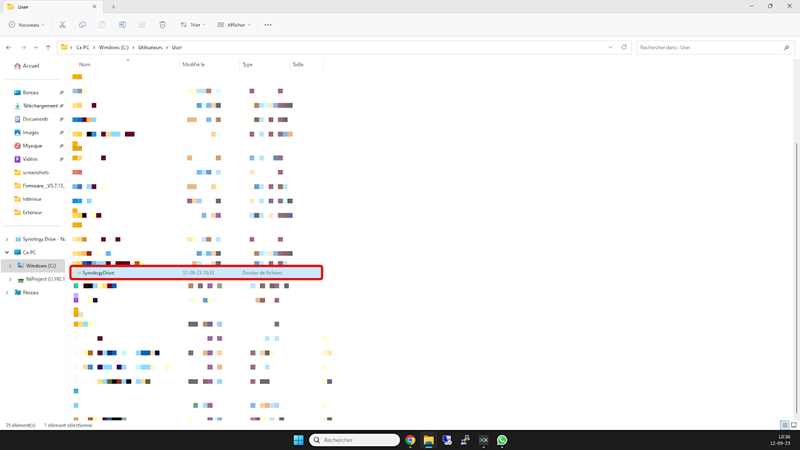Open the three-dots more options menu

tap(267, 25)
